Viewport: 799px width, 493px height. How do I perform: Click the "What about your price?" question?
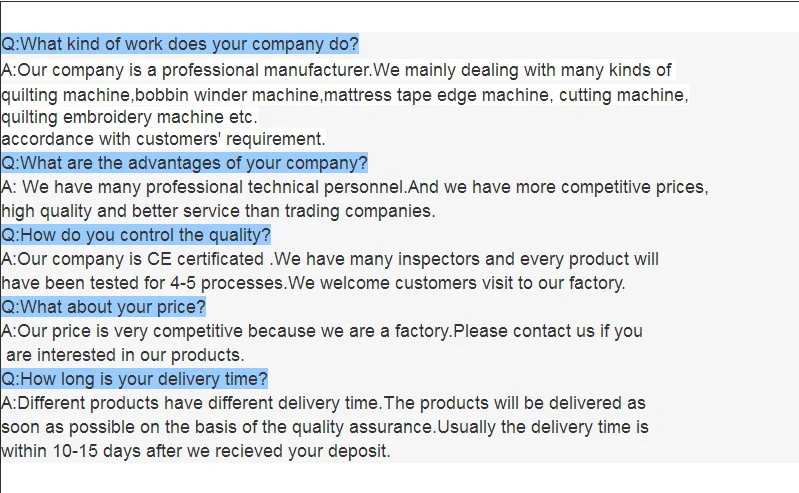point(104,307)
